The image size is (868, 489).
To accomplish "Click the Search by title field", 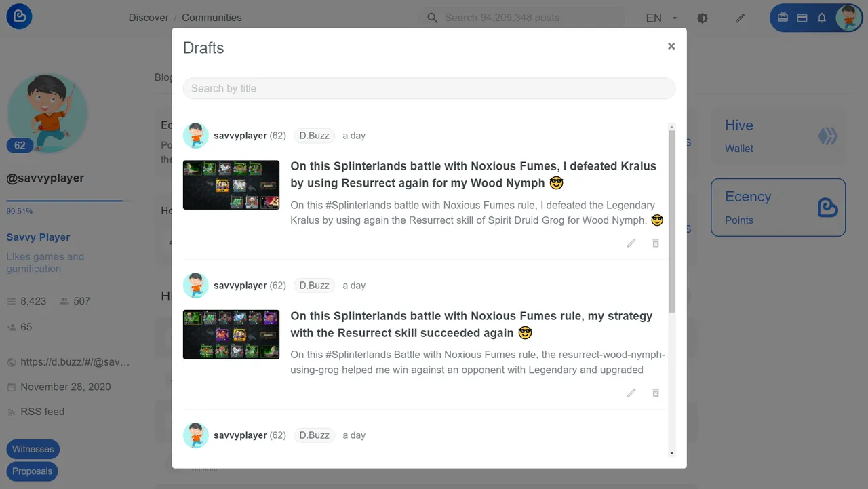I will click(429, 88).
